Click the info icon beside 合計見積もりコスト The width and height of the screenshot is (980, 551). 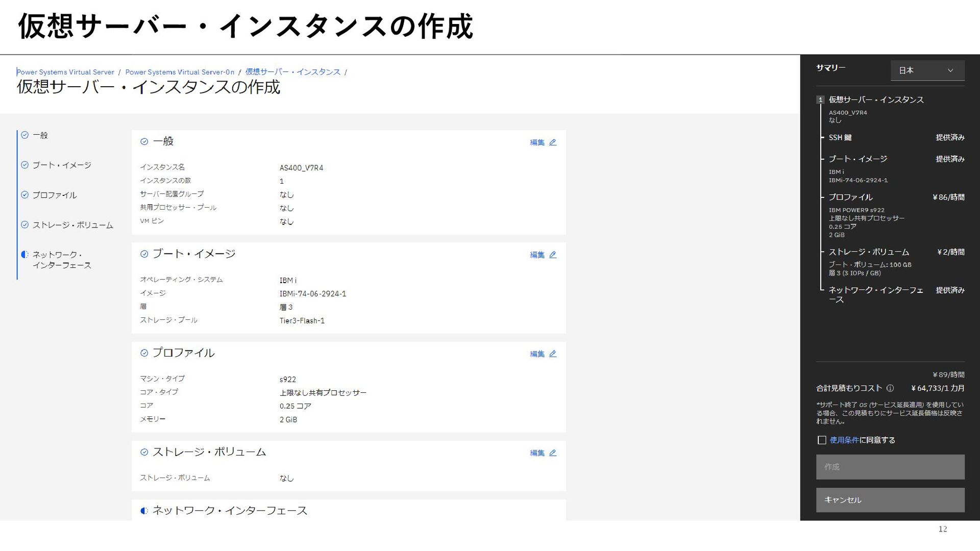tap(890, 388)
